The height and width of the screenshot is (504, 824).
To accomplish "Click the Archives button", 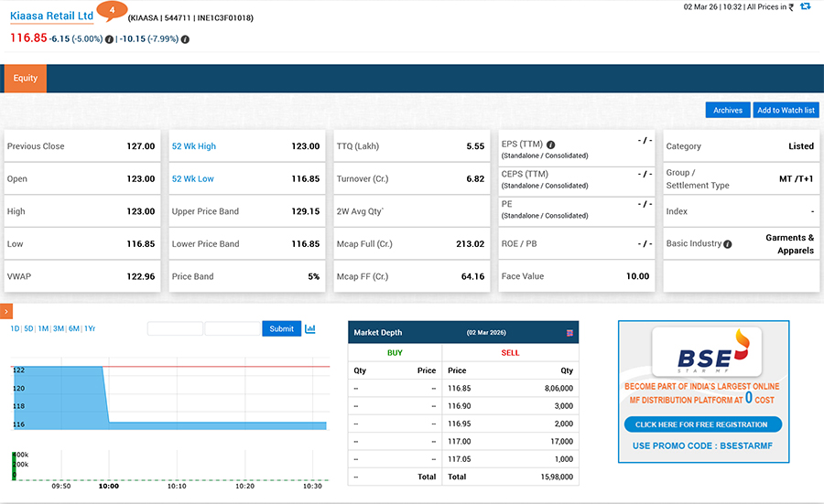I will point(728,110).
